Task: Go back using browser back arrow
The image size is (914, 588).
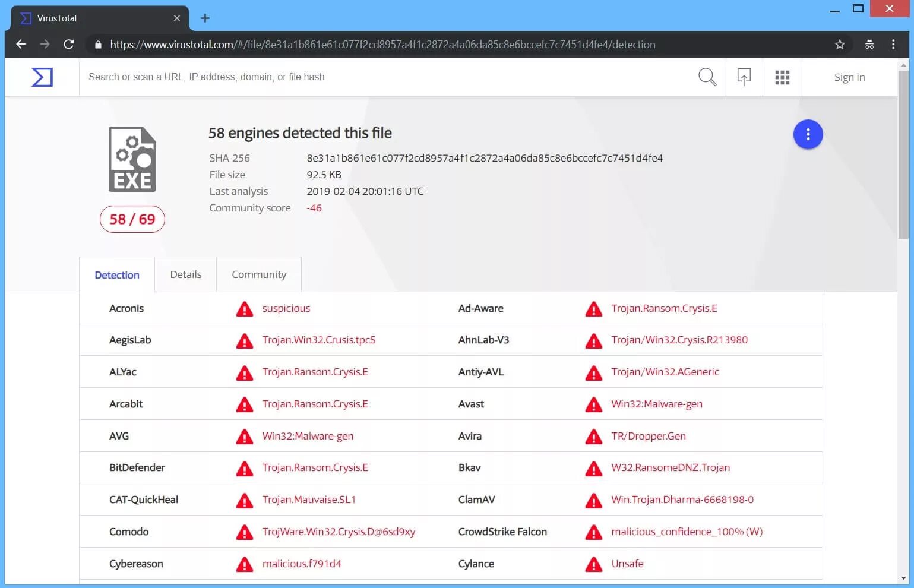Action: [x=21, y=44]
